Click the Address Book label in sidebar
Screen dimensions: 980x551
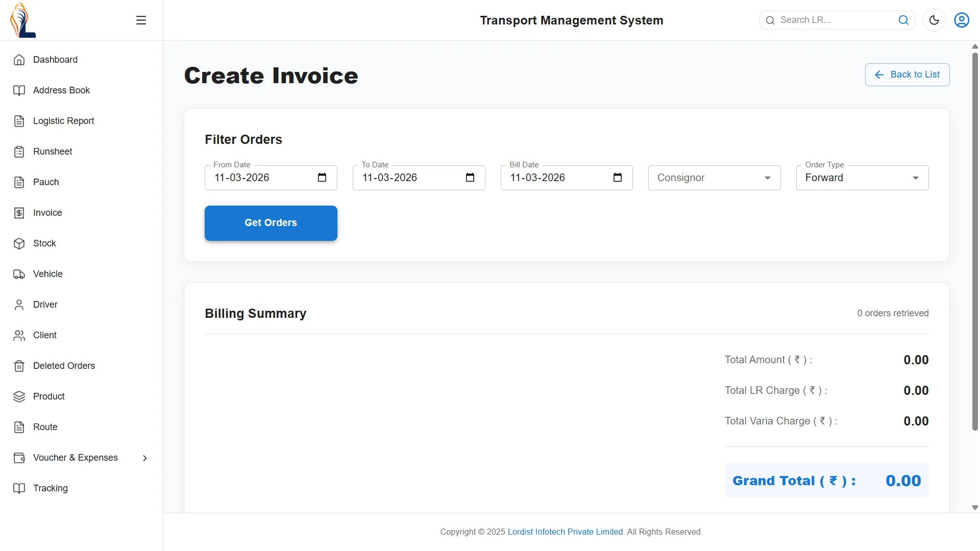coord(61,90)
